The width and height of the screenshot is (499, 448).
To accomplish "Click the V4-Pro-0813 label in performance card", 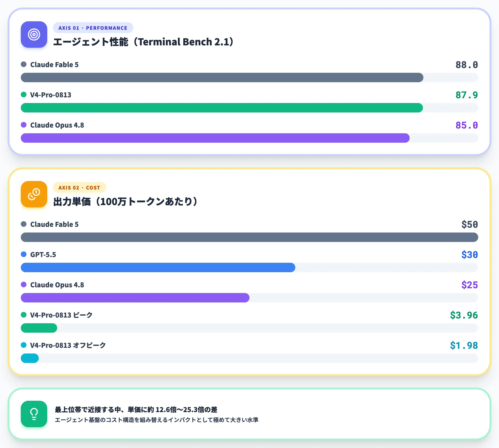I will (51, 95).
